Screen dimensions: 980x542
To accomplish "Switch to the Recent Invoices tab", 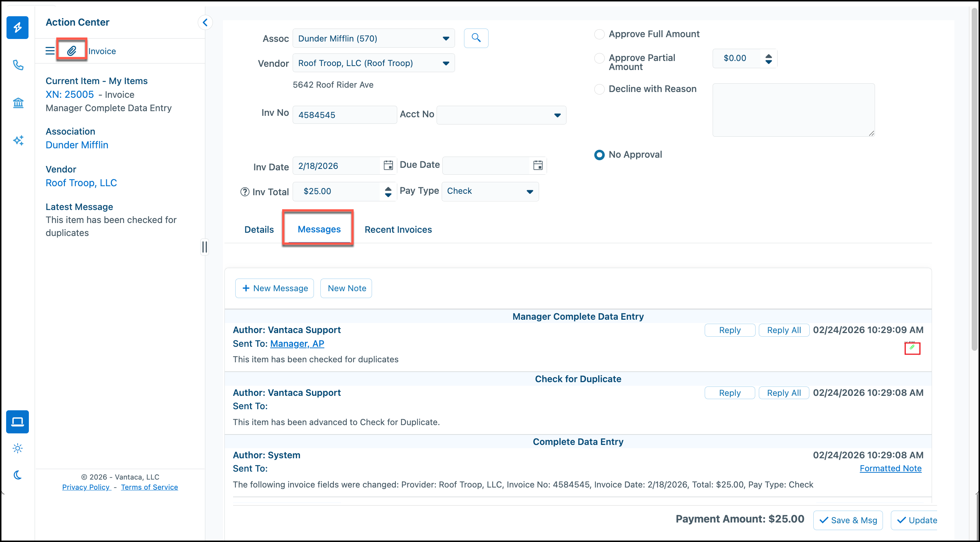I will click(x=398, y=230).
